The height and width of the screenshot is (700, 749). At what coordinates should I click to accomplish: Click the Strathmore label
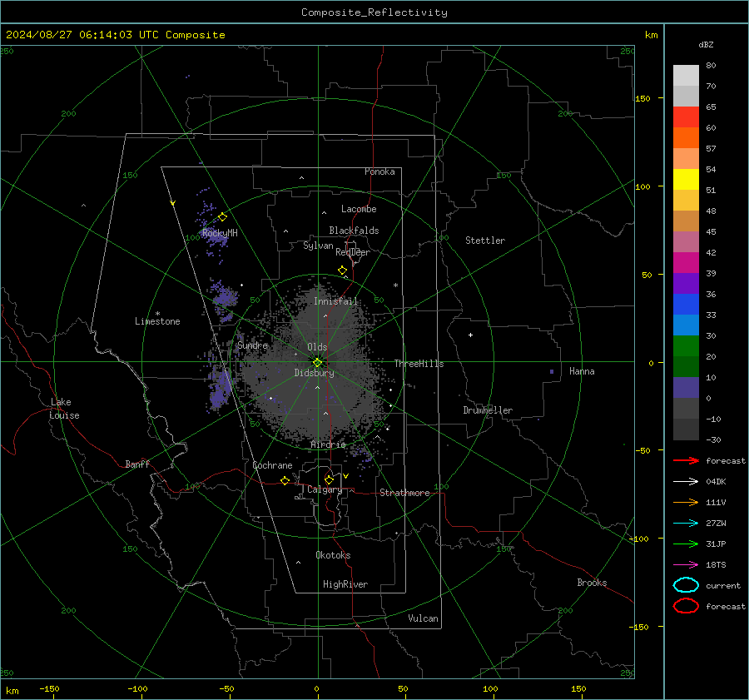coord(404,493)
